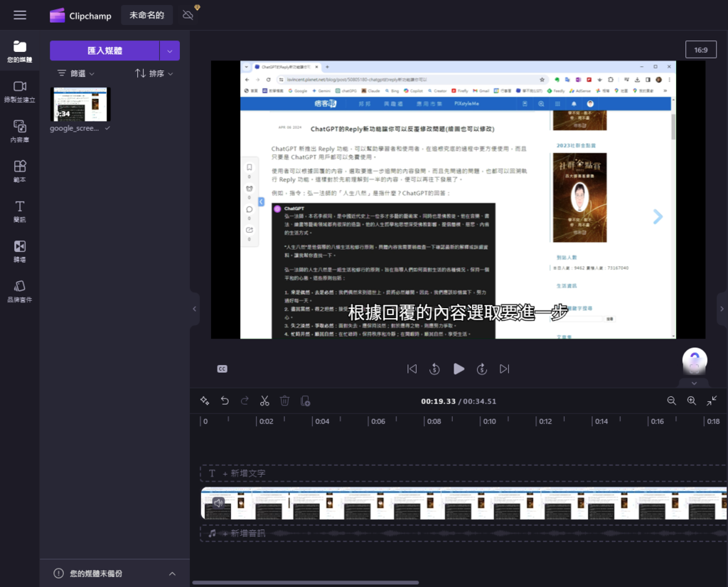Switch to the 文字 text tab in the sidebar
728x587 pixels.
(19, 211)
